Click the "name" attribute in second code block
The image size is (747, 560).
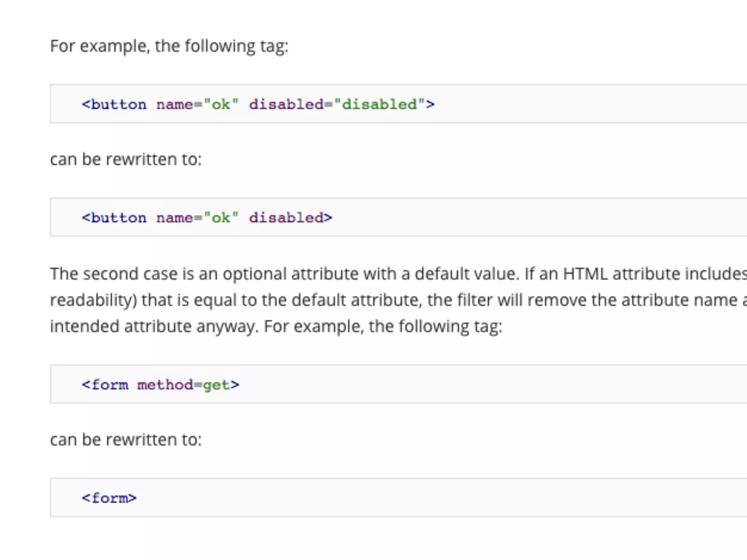174,218
